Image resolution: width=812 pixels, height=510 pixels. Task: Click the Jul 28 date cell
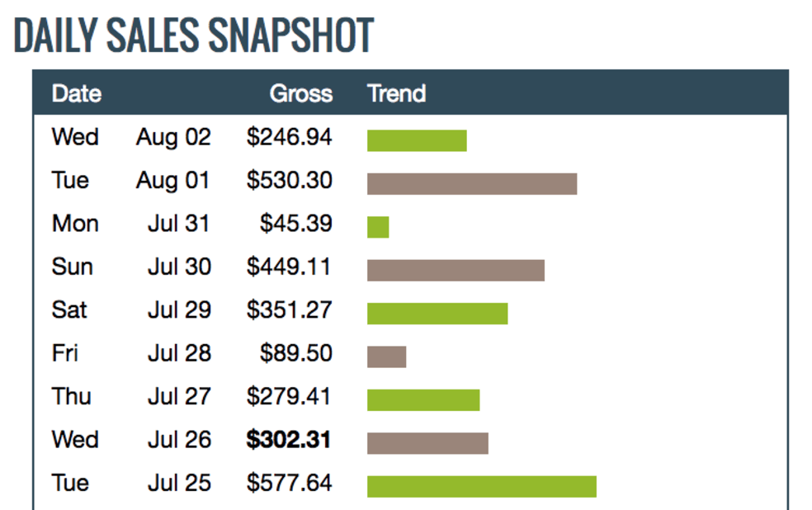click(x=179, y=353)
